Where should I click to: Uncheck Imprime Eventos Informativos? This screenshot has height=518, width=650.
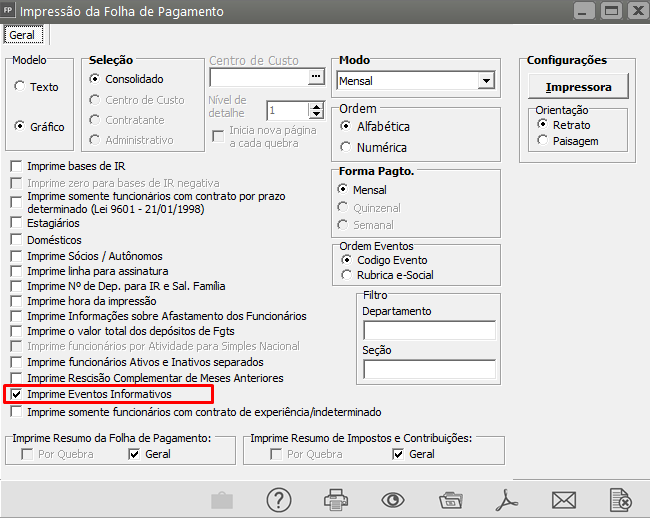16,395
